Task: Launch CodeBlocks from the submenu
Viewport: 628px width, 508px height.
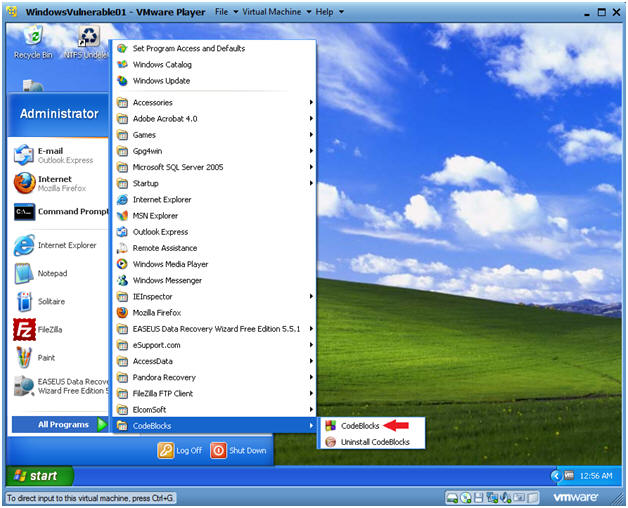Action: point(360,425)
